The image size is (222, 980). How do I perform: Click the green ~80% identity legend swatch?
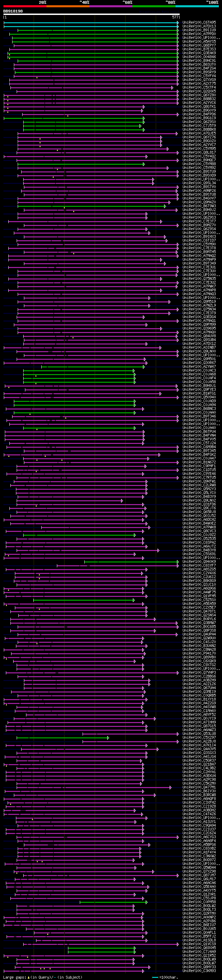coord(154,6)
